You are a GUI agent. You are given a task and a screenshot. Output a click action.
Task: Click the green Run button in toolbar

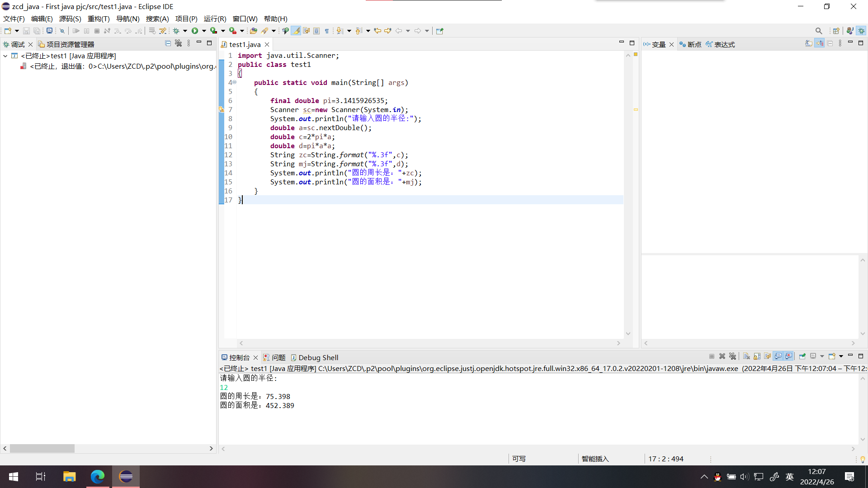point(195,31)
